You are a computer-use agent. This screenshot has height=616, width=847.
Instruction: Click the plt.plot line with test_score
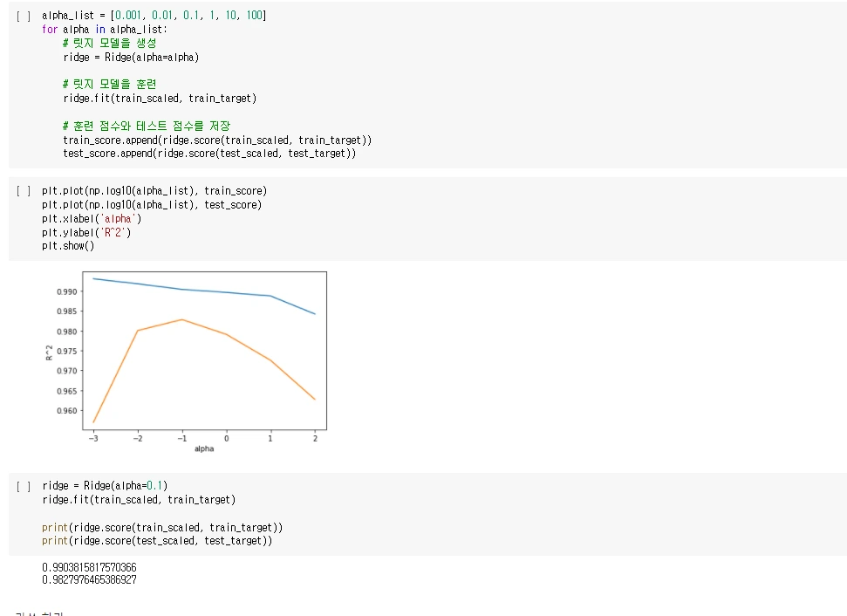(x=152, y=205)
